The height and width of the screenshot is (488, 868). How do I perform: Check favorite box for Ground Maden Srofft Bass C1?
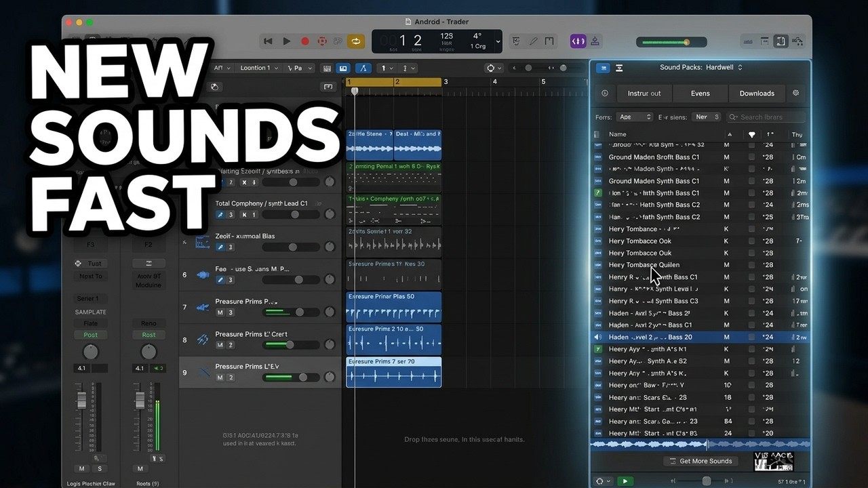click(x=751, y=157)
